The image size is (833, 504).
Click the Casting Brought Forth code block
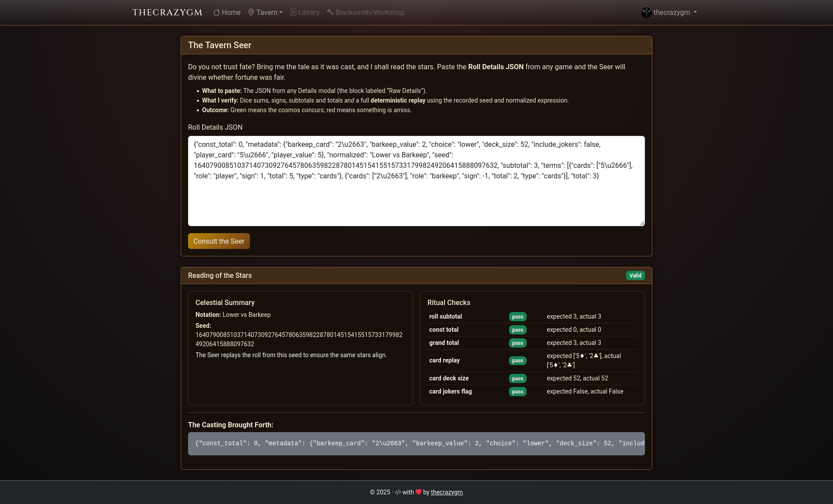pyautogui.click(x=416, y=444)
